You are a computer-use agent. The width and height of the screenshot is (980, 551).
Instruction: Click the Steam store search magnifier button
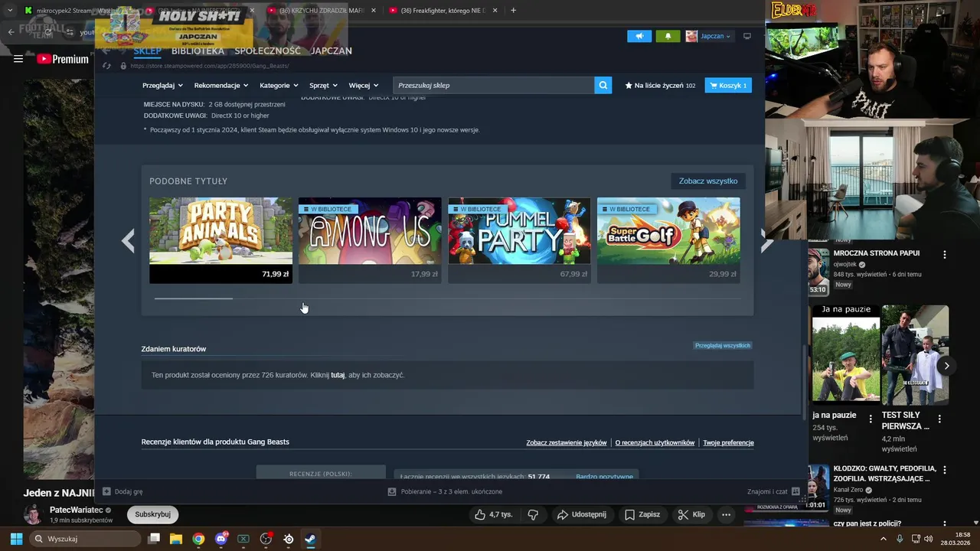[x=603, y=86]
